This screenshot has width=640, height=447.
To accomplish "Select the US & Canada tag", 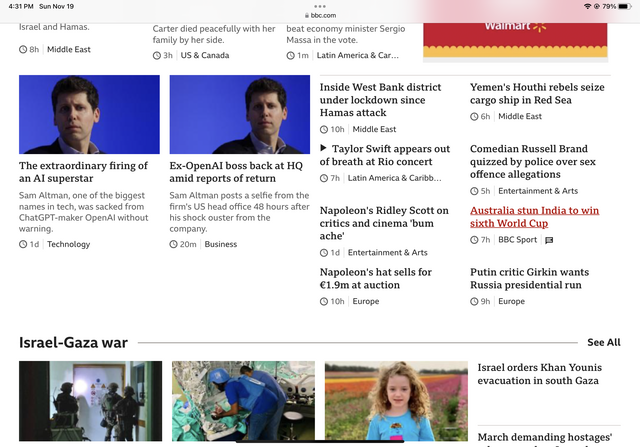I will pyautogui.click(x=205, y=55).
